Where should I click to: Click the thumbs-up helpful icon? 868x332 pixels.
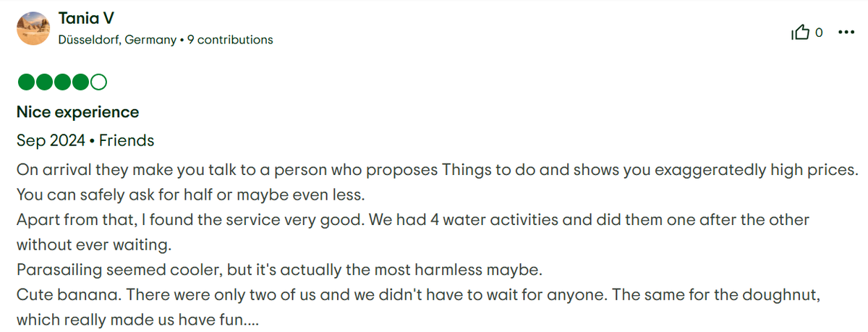pyautogui.click(x=801, y=33)
